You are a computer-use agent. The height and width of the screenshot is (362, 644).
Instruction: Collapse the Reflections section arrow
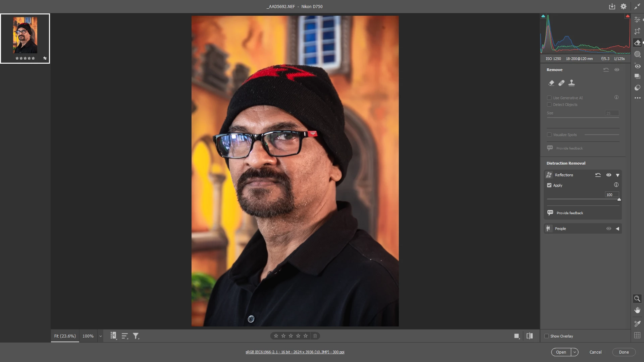point(618,175)
